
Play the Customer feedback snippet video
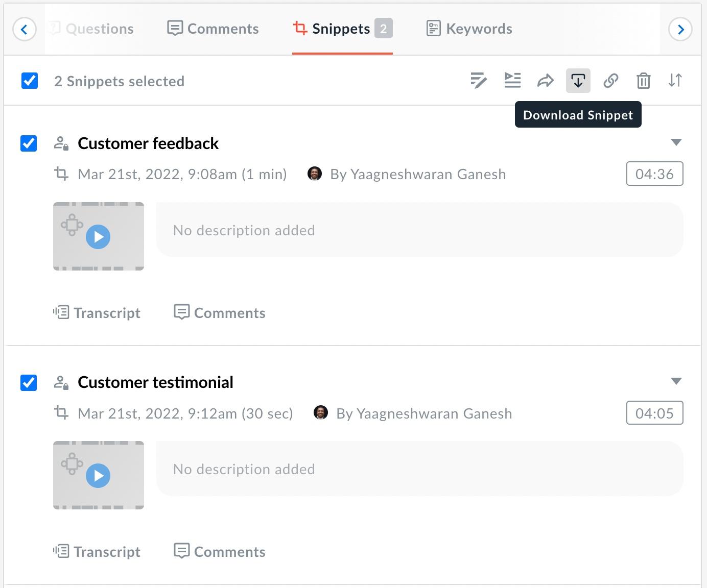tap(98, 237)
